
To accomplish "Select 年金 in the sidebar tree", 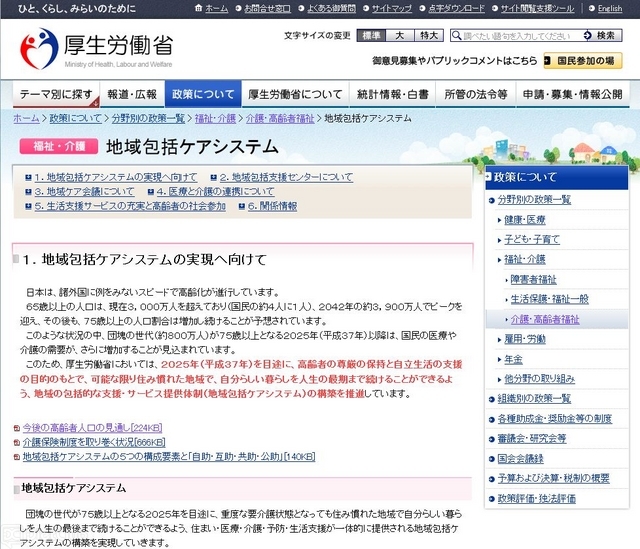I will coord(514,359).
